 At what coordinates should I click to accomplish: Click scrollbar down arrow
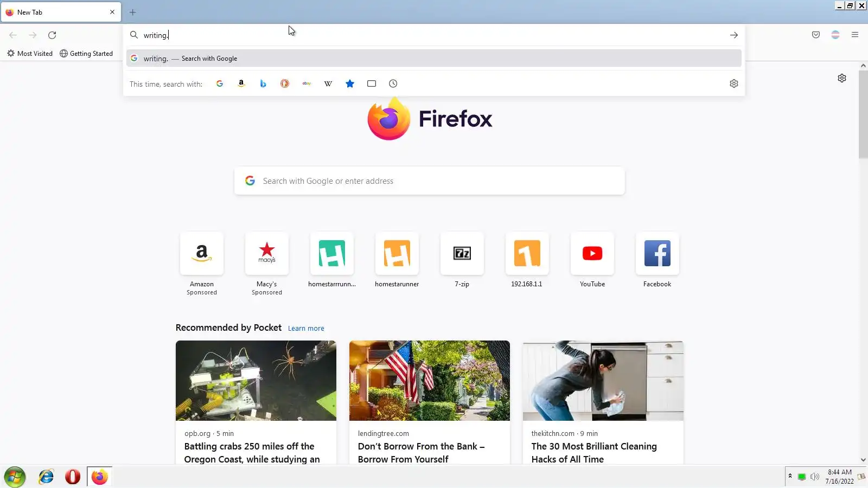tap(863, 460)
